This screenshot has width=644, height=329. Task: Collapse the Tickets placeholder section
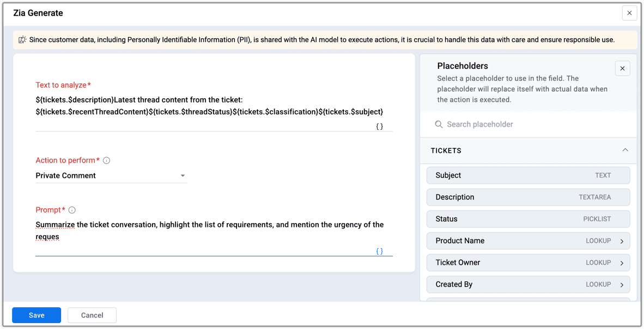click(x=625, y=150)
